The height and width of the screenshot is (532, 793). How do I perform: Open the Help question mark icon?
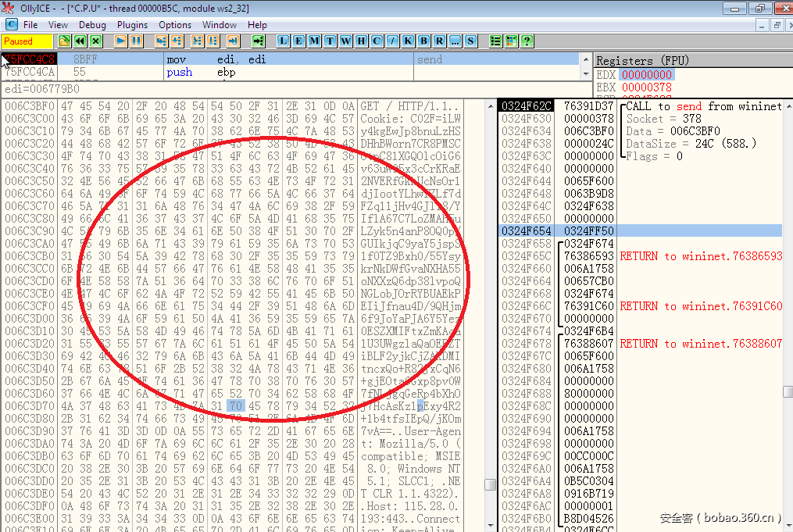point(527,41)
